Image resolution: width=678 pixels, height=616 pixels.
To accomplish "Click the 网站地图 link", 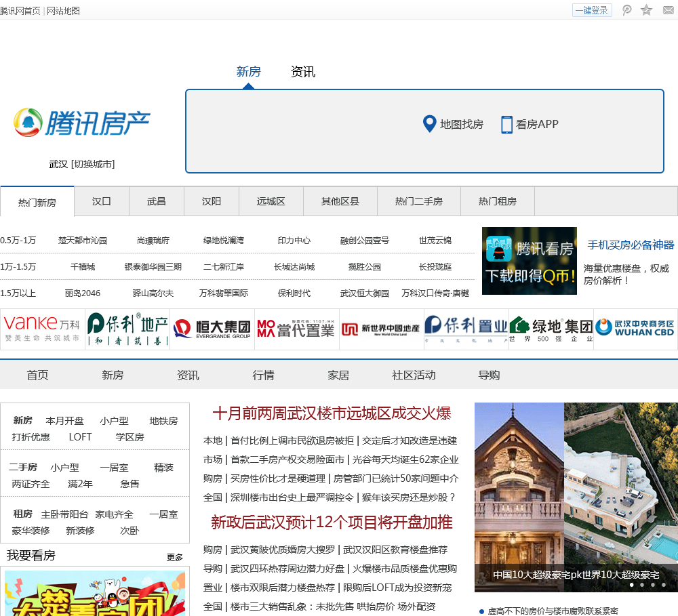I will click(63, 11).
